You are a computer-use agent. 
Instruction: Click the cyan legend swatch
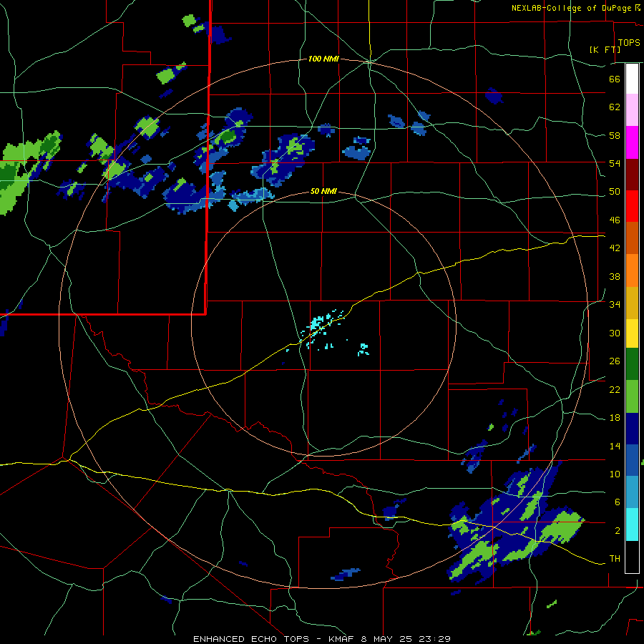632,525
